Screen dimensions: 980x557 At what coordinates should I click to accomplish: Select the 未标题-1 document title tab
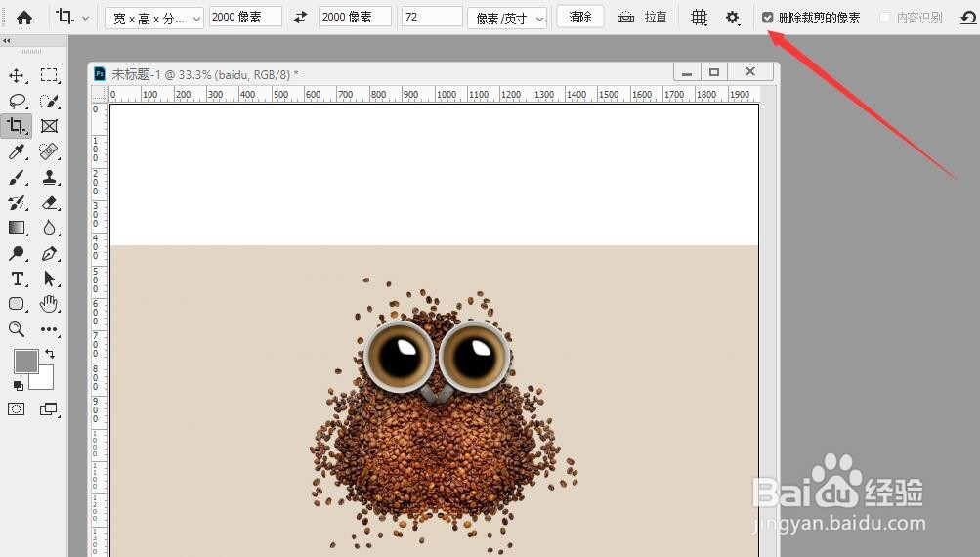point(204,74)
